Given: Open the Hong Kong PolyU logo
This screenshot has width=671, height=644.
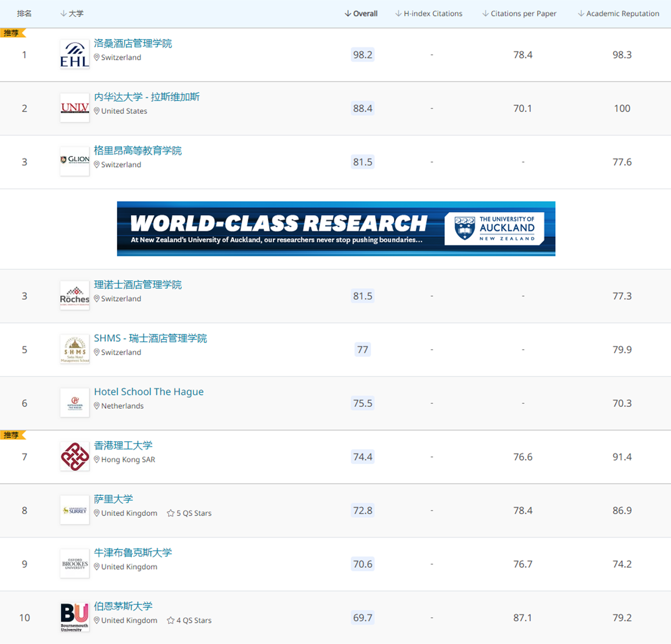Looking at the screenshot, I should click(x=75, y=456).
